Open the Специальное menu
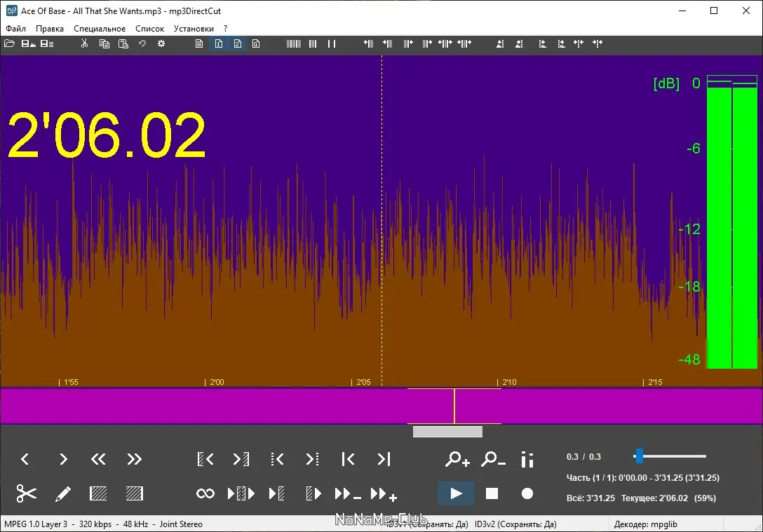Viewport: 763px width, 532px height. [100, 29]
